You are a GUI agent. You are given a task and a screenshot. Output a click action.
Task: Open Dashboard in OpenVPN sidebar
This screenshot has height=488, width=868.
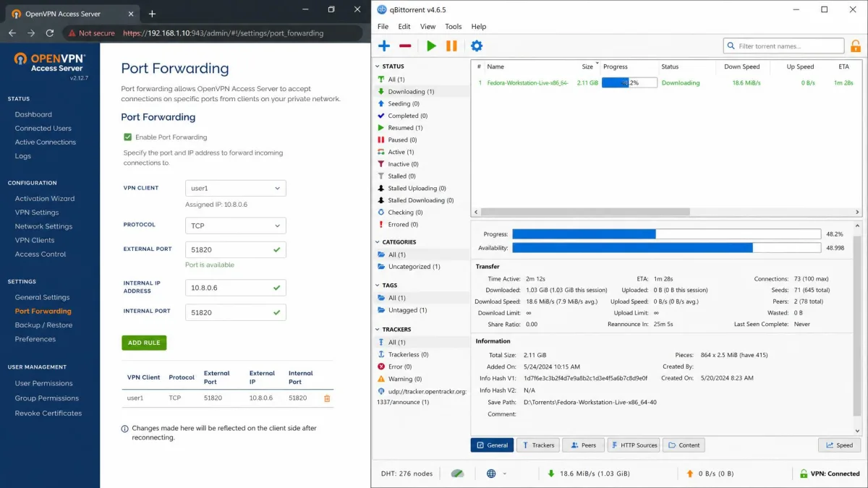click(33, 114)
